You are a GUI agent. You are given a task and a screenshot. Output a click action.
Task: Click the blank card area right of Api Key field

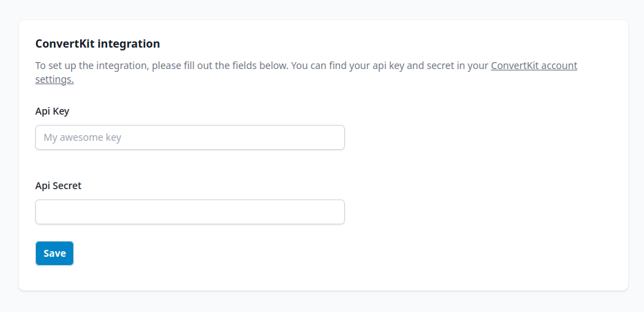click(x=484, y=137)
